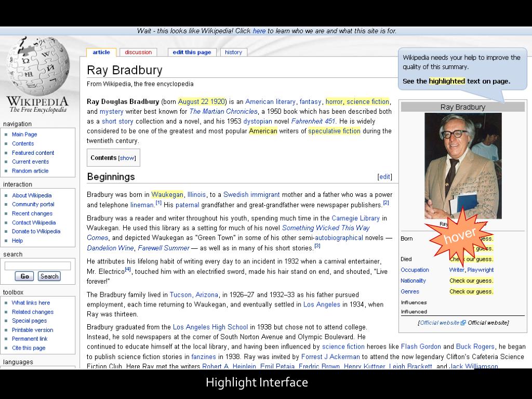Open Current events link
532x399 pixels.
click(31, 162)
